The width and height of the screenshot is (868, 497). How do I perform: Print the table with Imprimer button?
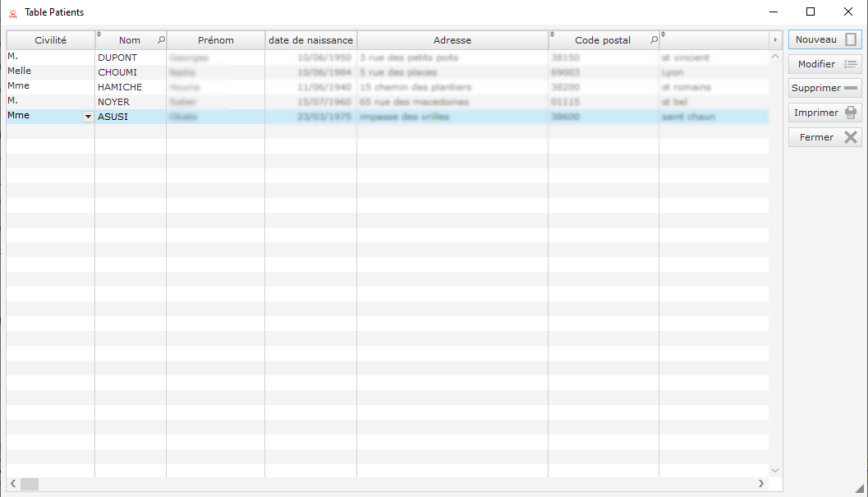pyautogui.click(x=824, y=113)
